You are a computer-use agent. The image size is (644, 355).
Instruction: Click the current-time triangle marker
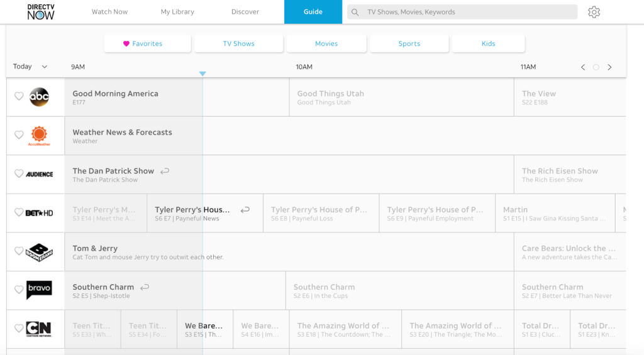pyautogui.click(x=203, y=74)
